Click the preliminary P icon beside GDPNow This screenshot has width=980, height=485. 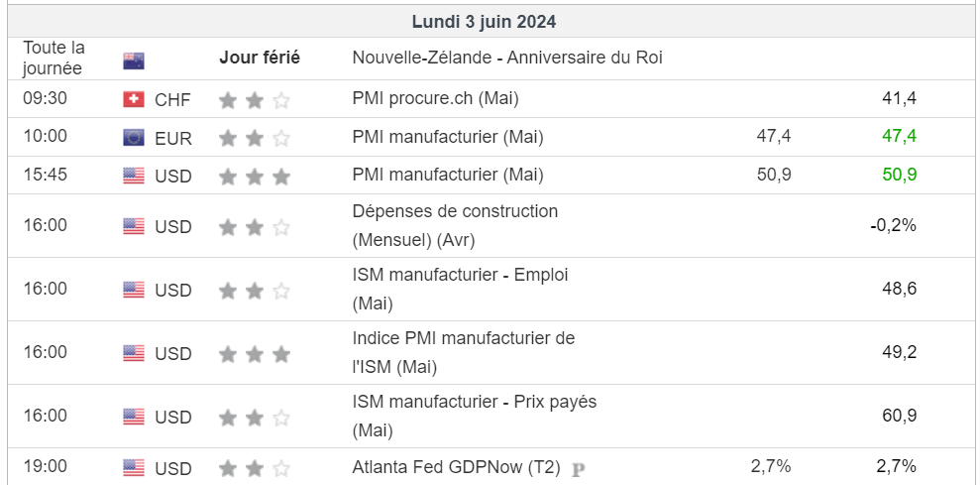coord(579,469)
